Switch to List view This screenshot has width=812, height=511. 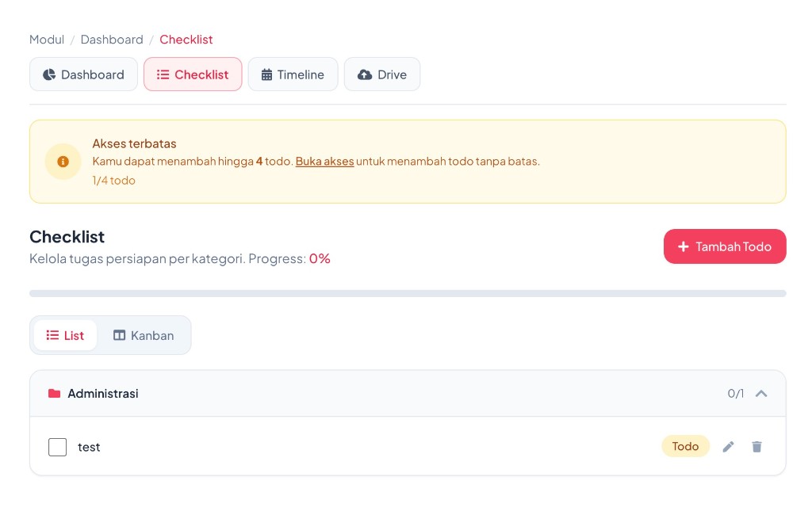(x=65, y=335)
